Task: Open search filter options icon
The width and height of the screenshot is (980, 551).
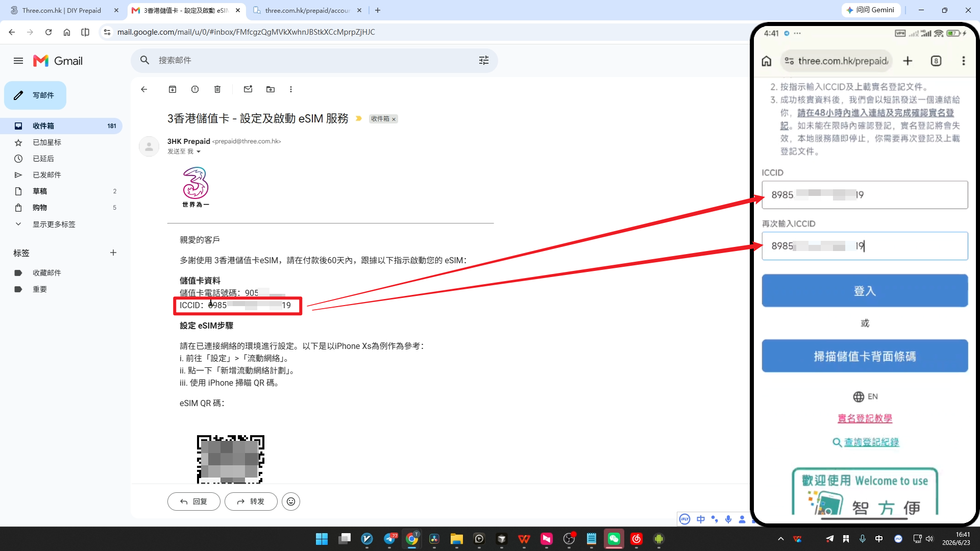Action: [484, 60]
